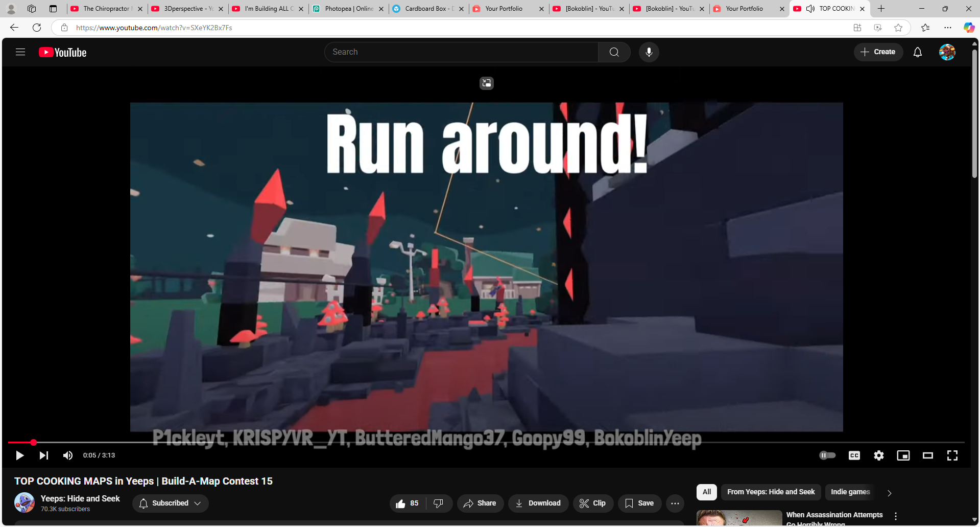Open the When Assassination Attempts video thumbnail

pyautogui.click(x=739, y=518)
